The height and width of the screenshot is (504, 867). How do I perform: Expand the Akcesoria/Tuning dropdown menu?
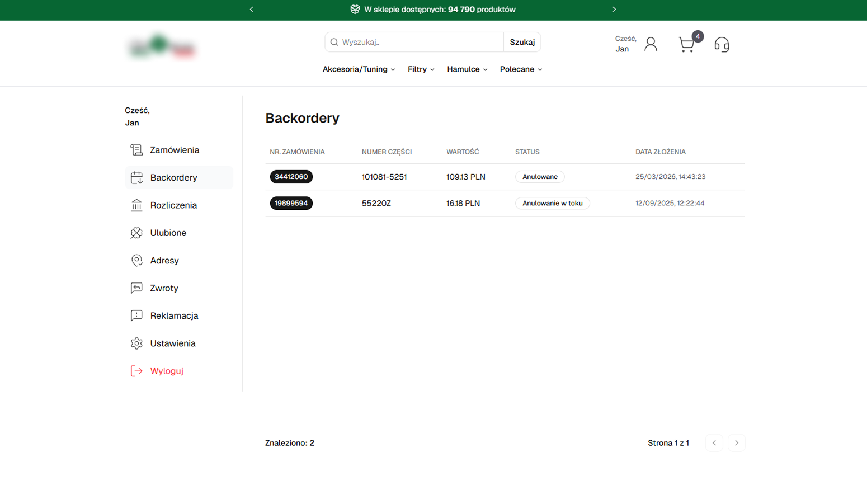pos(359,69)
